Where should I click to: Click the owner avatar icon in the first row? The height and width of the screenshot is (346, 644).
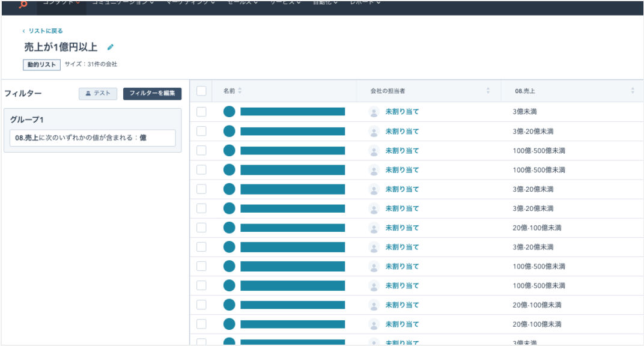(x=374, y=112)
